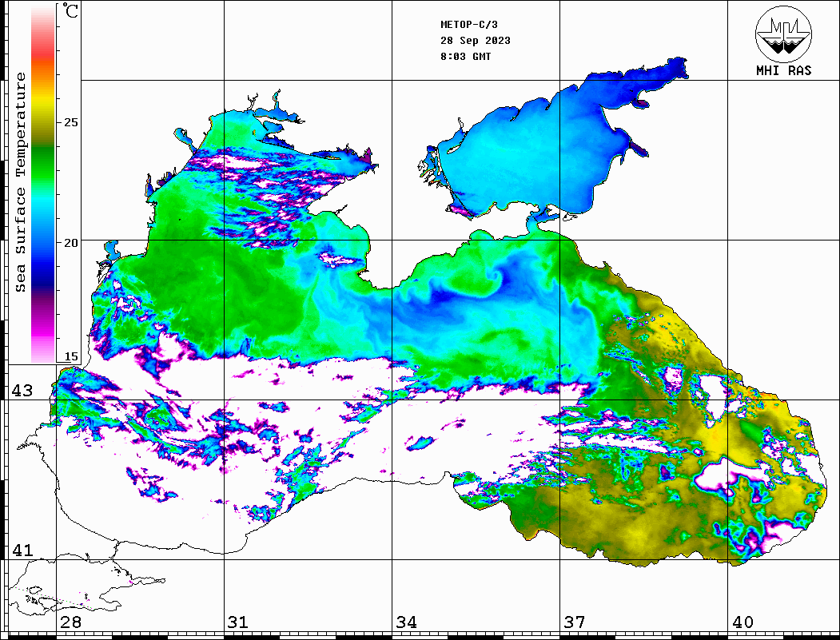Screen dimensions: 840x640
Task: Click the METOP-C/3 satellite label
Action: 468,25
